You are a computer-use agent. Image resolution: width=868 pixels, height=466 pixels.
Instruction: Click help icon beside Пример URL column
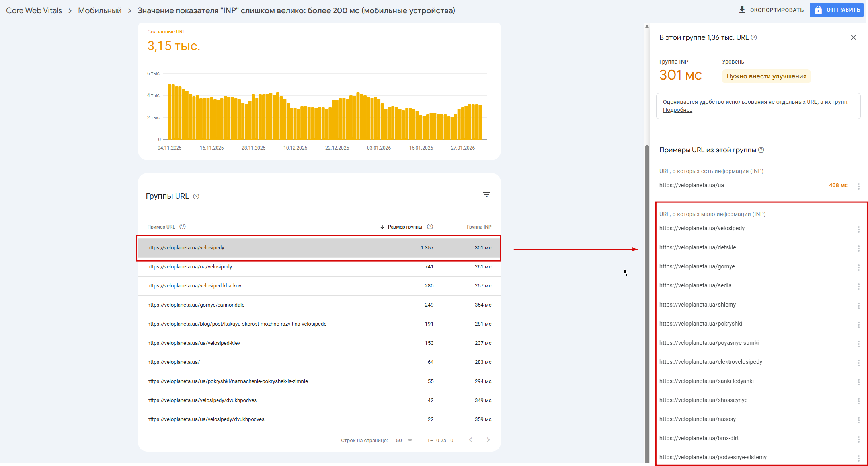coord(183,227)
